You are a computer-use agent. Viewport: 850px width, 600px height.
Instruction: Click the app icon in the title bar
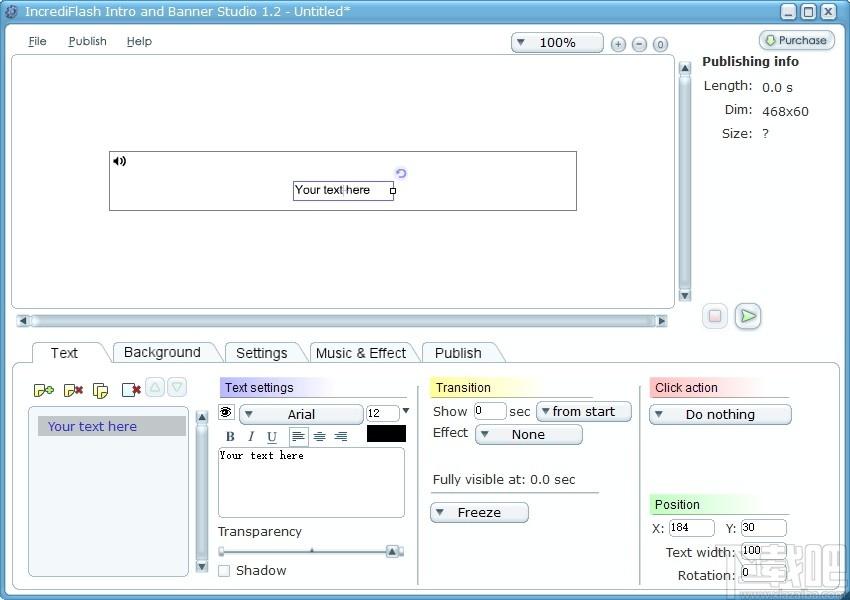click(x=11, y=11)
